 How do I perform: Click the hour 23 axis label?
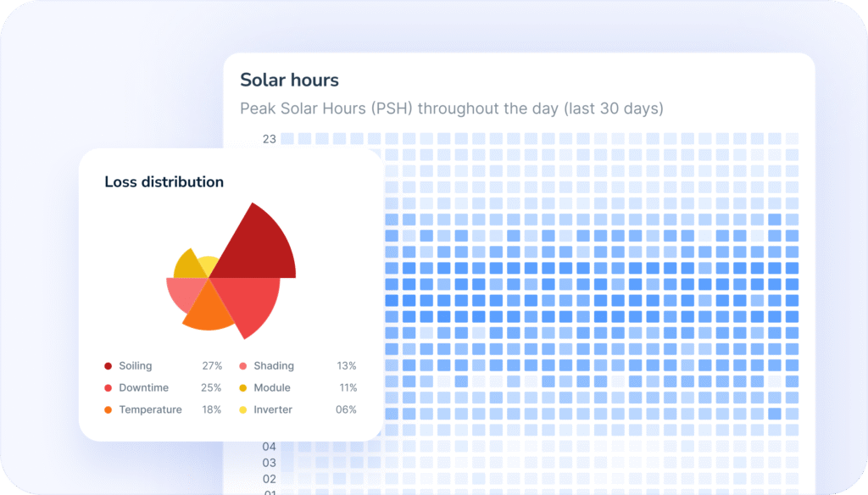[269, 139]
